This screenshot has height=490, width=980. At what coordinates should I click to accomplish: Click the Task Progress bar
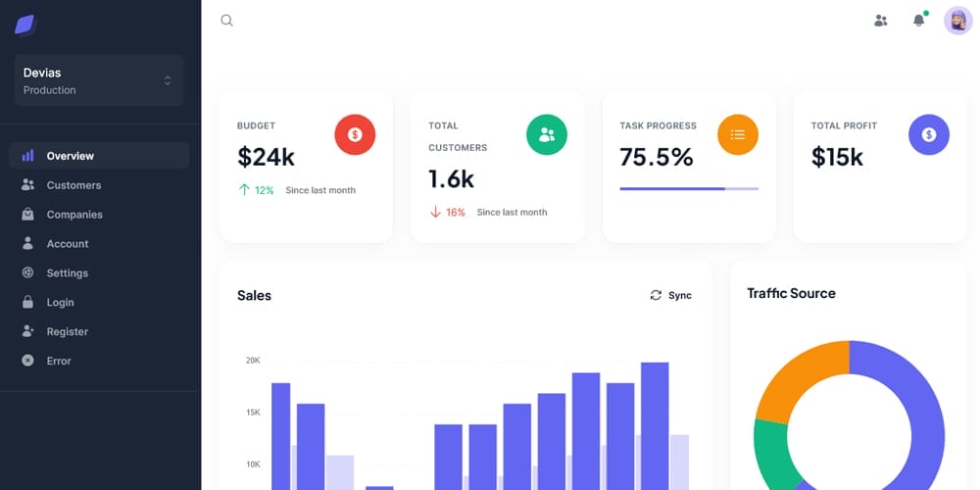689,188
